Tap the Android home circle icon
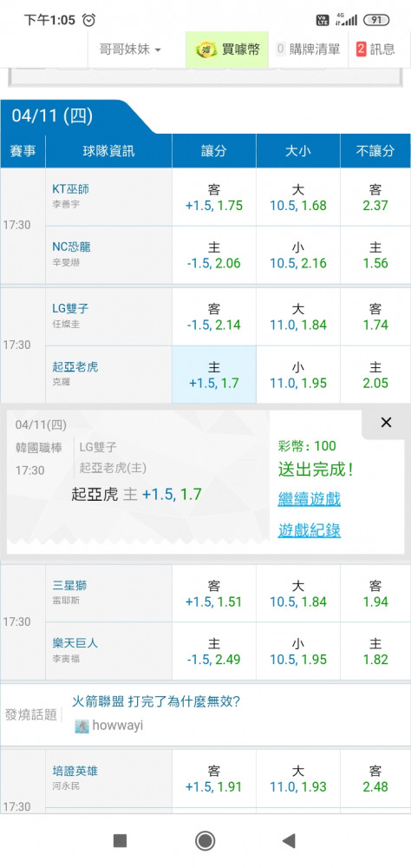411x868 pixels. [x=205, y=841]
